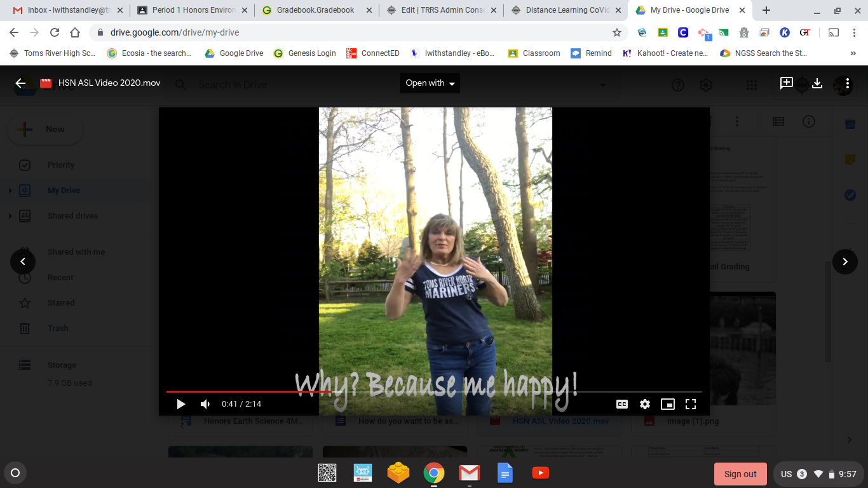Switch to the Gradebook.Gradebook tab
The height and width of the screenshot is (488, 868).
point(316,10)
